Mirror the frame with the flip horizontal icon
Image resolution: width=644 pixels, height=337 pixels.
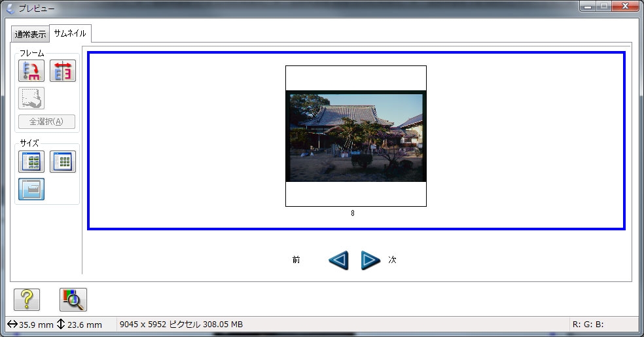click(63, 71)
